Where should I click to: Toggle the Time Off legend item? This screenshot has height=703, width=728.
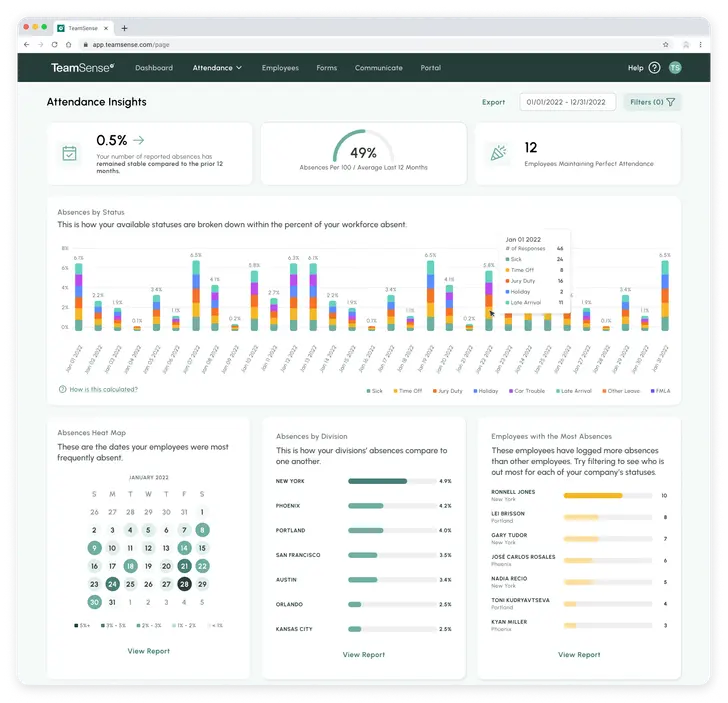[x=408, y=391]
